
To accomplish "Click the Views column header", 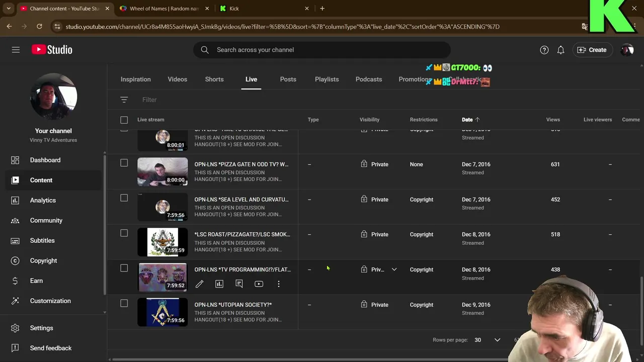I will [553, 120].
